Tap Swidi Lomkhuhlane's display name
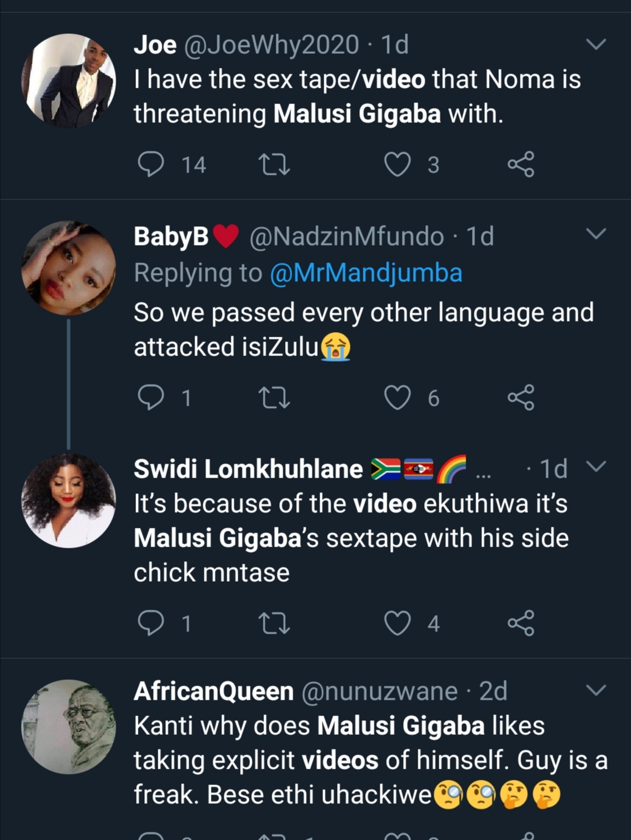The width and height of the screenshot is (631, 840). (x=248, y=469)
